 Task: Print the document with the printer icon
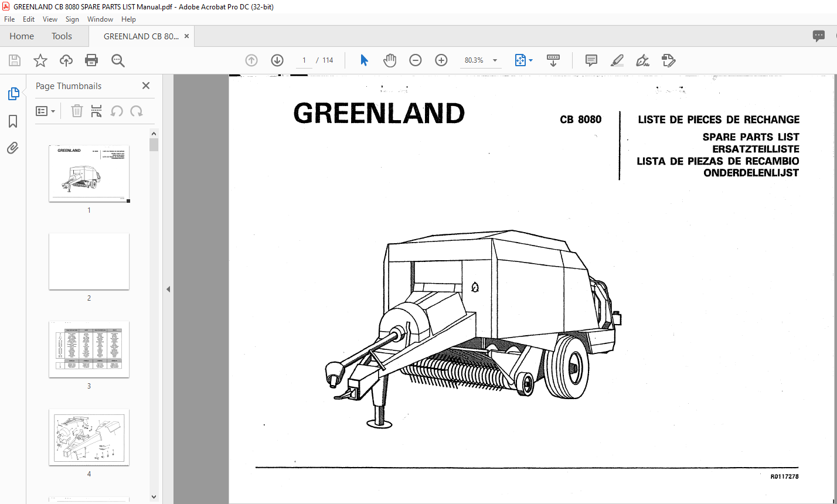[91, 60]
